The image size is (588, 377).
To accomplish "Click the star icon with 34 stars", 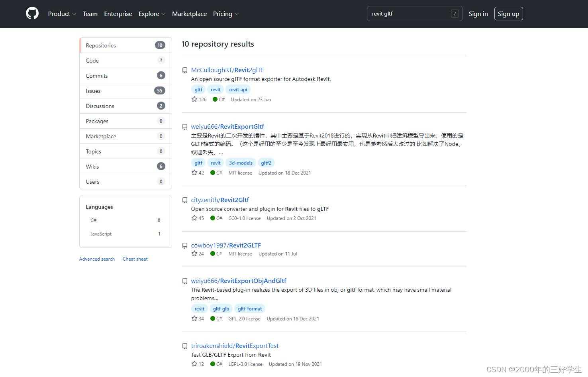I will (x=194, y=318).
